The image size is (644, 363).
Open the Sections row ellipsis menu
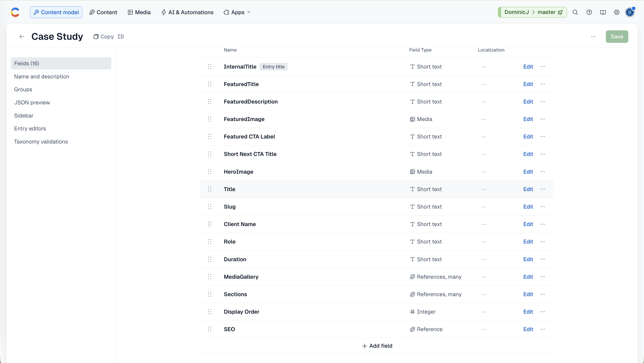pos(543,294)
